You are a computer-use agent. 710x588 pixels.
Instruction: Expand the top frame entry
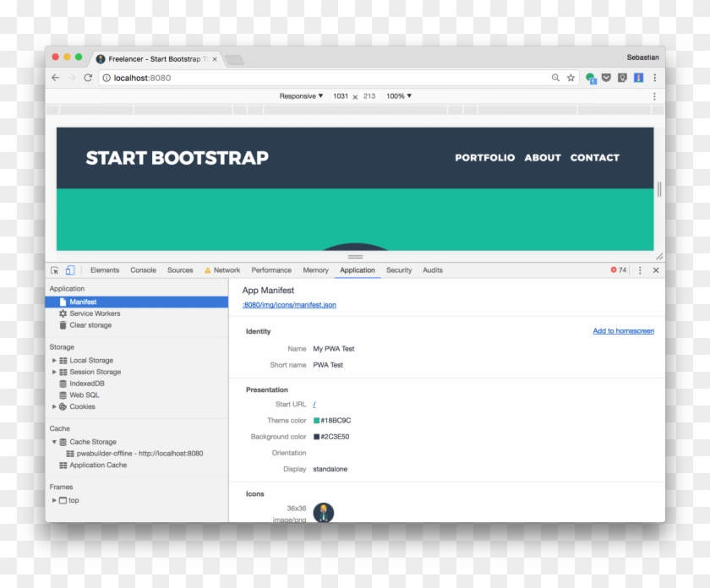pos(54,499)
